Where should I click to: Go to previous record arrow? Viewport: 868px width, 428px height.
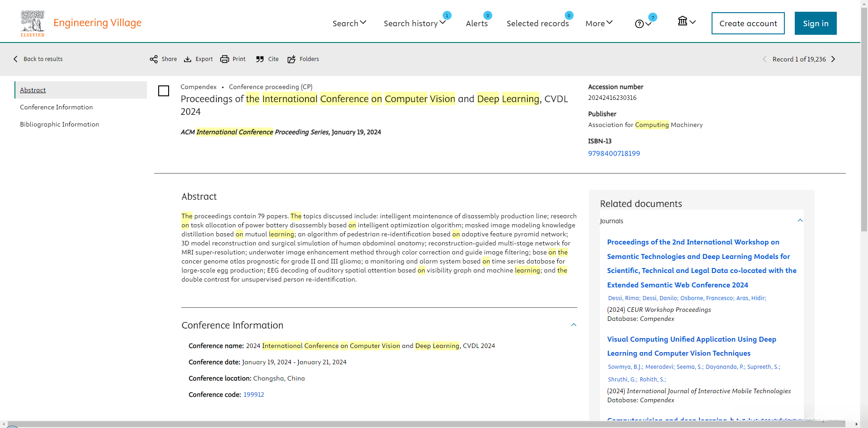pyautogui.click(x=764, y=59)
